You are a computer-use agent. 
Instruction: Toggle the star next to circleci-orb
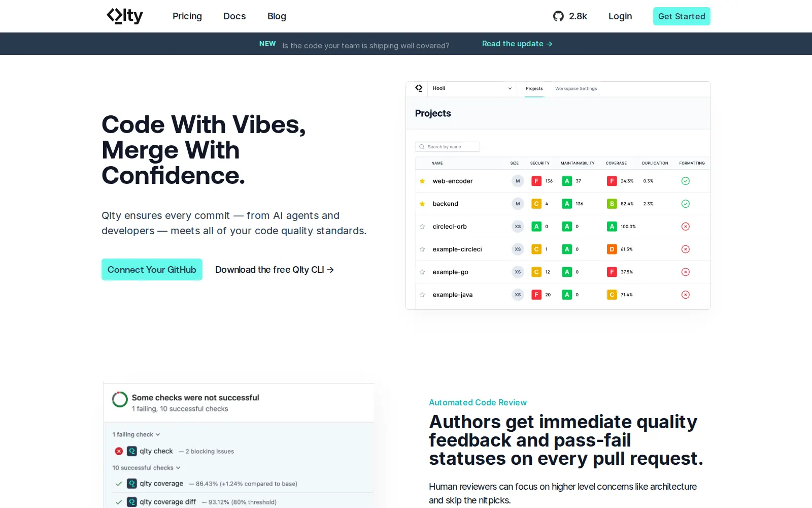pyautogui.click(x=422, y=227)
